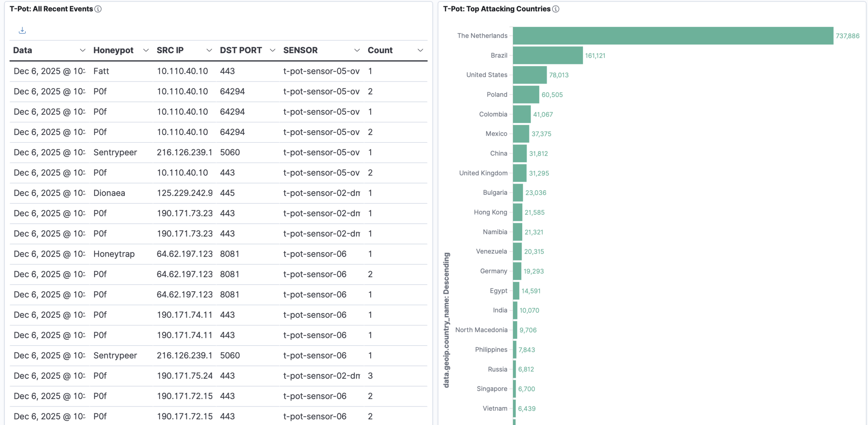Open the DST PORT column chevron
The image size is (868, 425).
[272, 51]
